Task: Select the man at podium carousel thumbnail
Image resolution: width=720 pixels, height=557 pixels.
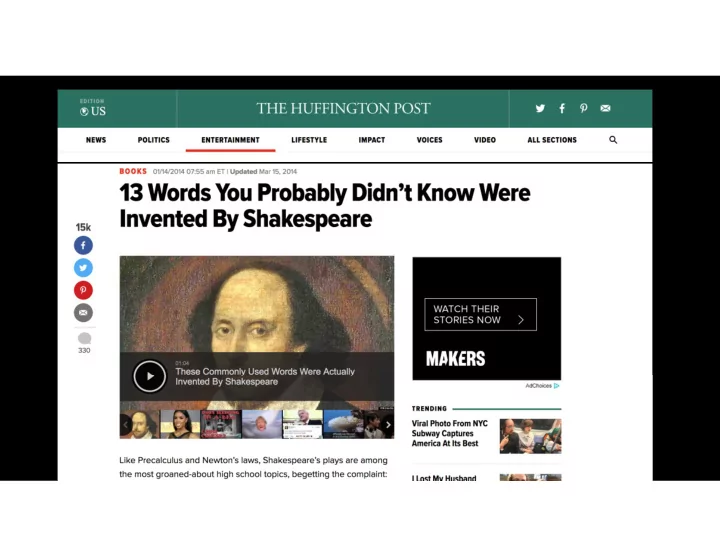Action: click(x=302, y=424)
